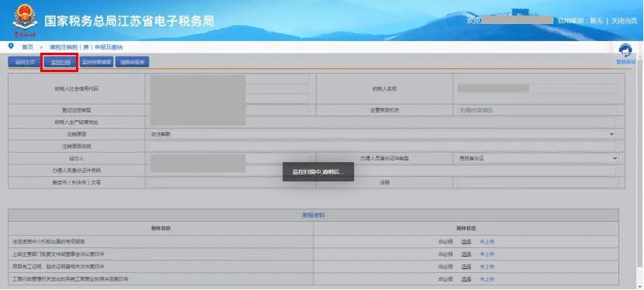The image size is (644, 290).
Task: Go to 首页 in the breadcrumb
Action: pos(28,47)
